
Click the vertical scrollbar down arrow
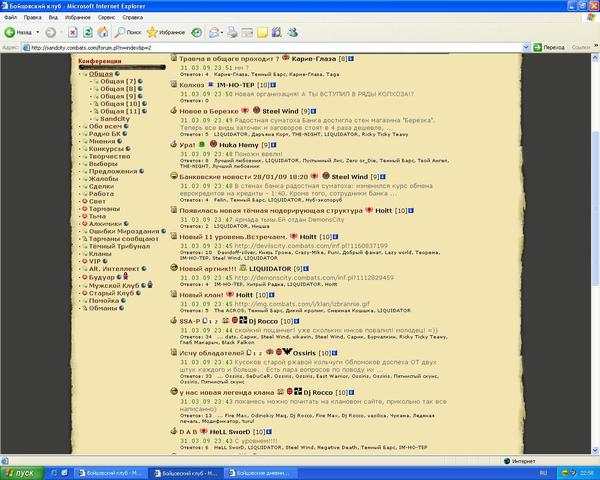(x=595, y=450)
